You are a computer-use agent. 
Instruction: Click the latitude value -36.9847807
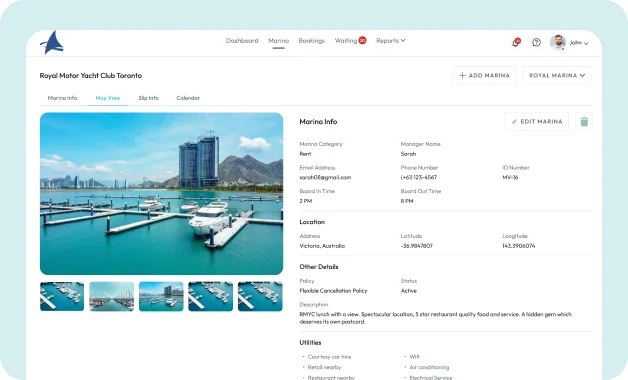tap(417, 246)
